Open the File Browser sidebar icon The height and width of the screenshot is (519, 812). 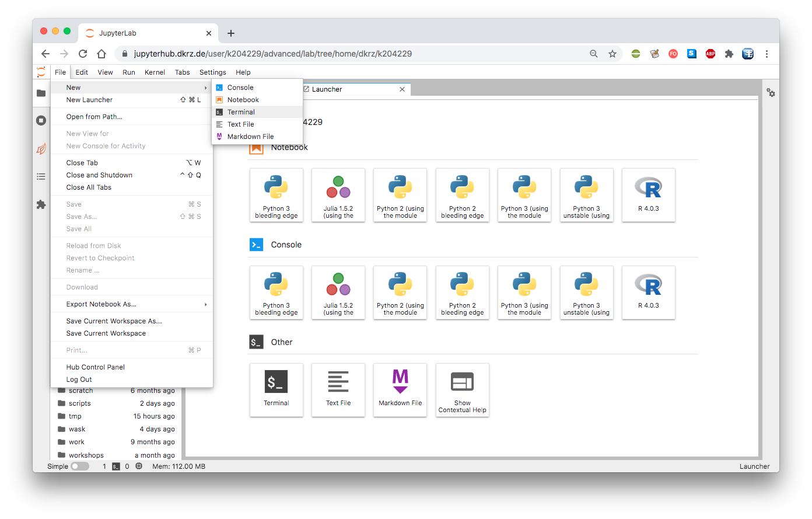[x=41, y=93]
